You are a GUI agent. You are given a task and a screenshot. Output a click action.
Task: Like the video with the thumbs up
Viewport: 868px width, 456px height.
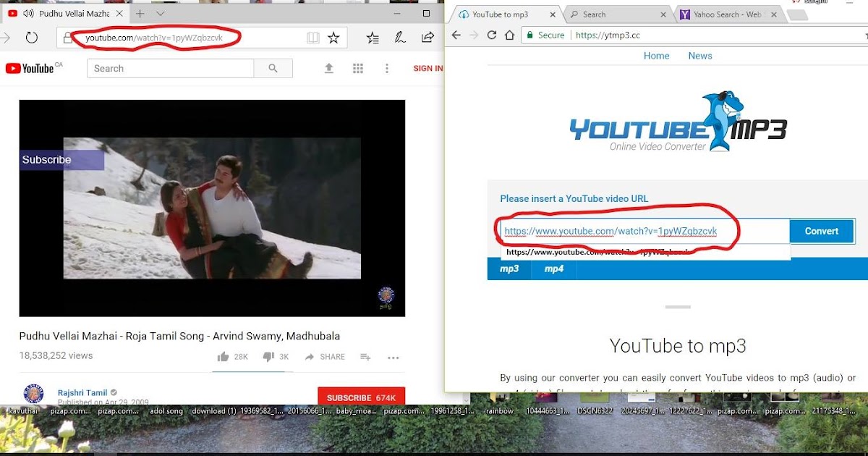coord(225,356)
